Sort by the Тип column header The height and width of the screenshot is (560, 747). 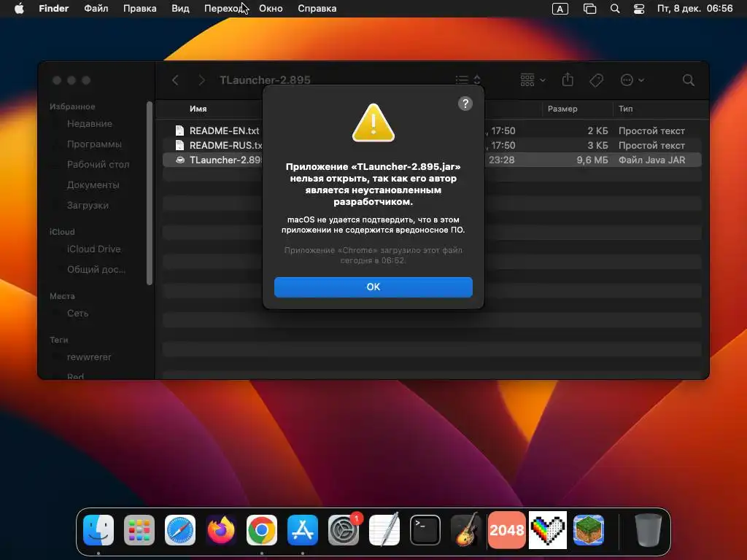625,109
